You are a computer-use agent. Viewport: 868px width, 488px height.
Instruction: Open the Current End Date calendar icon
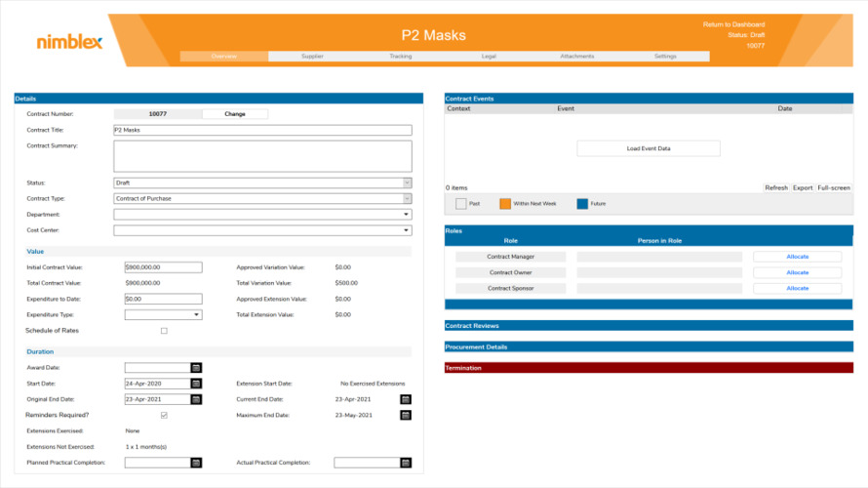click(406, 399)
